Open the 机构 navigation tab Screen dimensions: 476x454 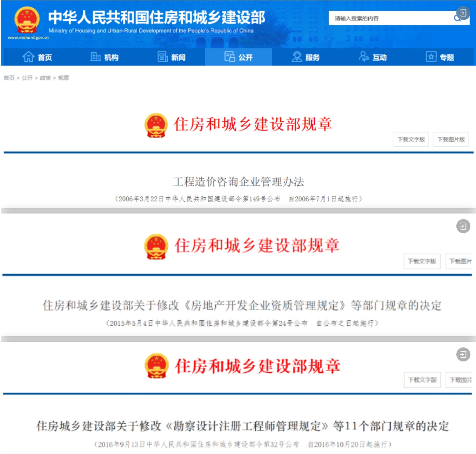104,57
